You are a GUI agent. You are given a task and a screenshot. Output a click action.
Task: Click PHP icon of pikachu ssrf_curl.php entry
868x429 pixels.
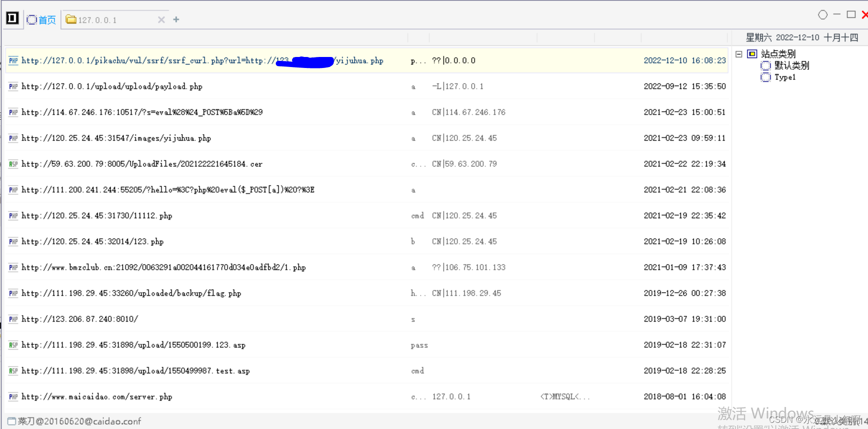(x=13, y=60)
